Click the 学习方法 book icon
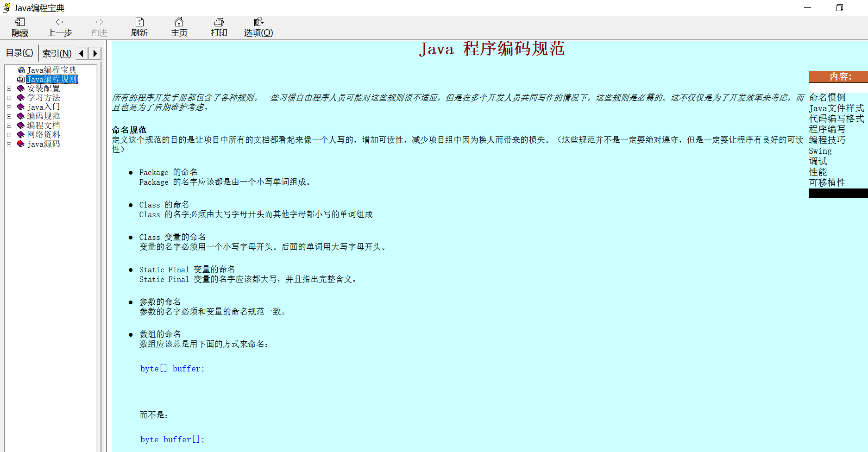The width and height of the screenshot is (868, 452). click(x=21, y=98)
